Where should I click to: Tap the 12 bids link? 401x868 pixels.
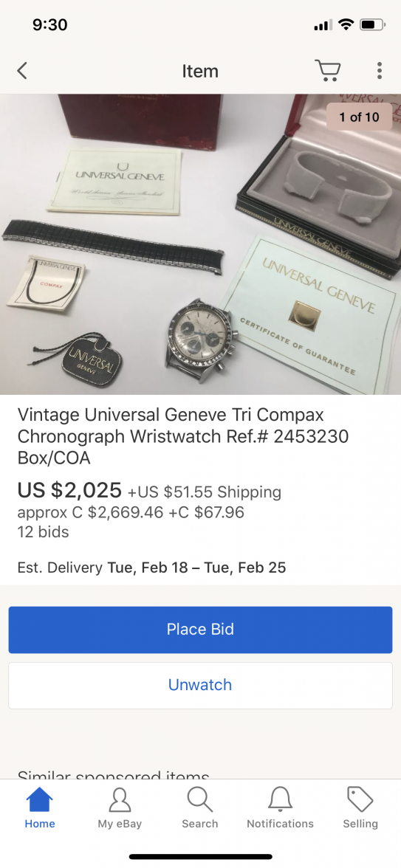(43, 532)
